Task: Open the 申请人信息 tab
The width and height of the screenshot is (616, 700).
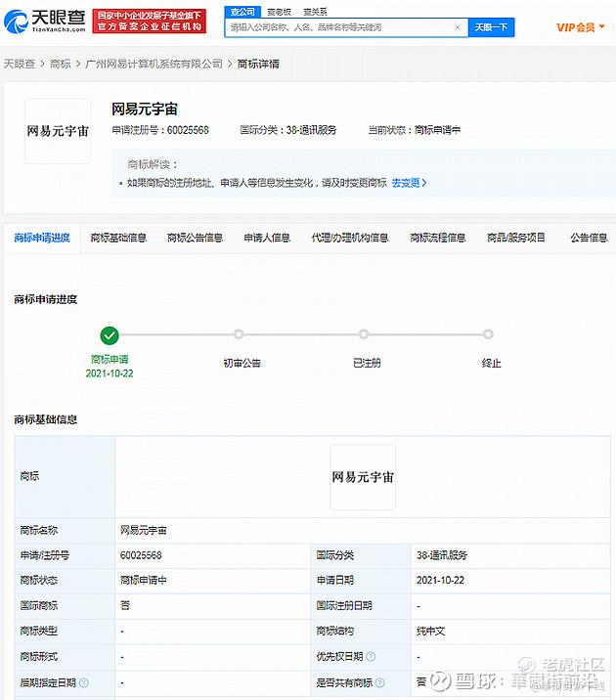Action: pos(267,238)
